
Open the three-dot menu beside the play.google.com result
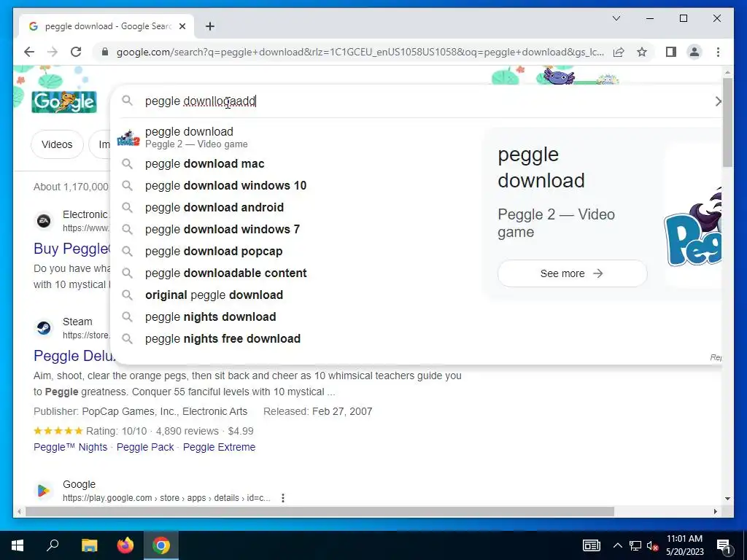(283, 498)
